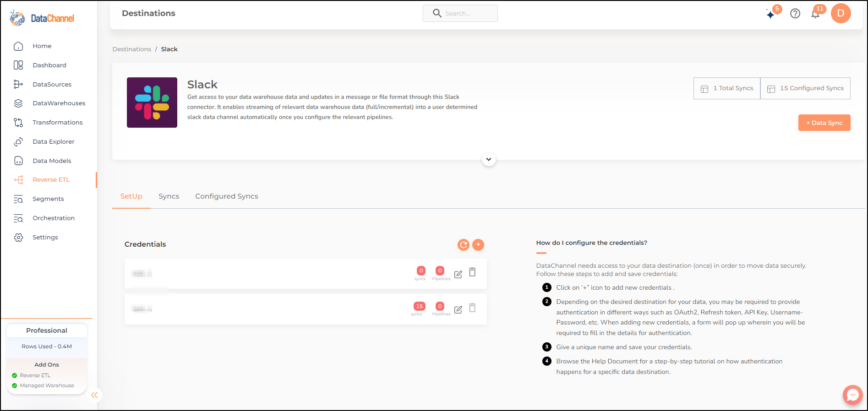This screenshot has width=868, height=411.
Task: Click the DataWarehouses stack icon
Action: [x=18, y=103]
